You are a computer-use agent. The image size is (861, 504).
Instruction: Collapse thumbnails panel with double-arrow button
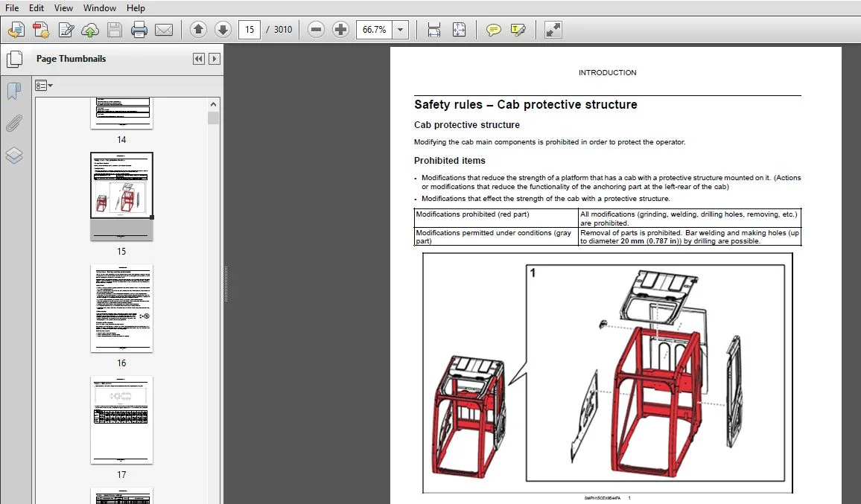coord(199,59)
